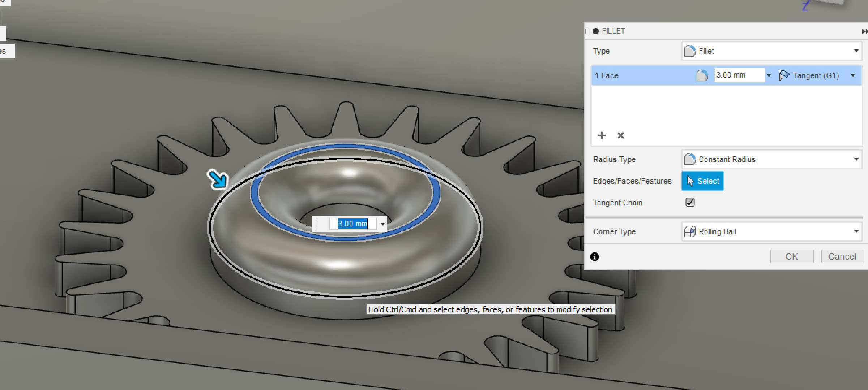Remove selection set with the X icon
The height and width of the screenshot is (390, 868).
621,135
